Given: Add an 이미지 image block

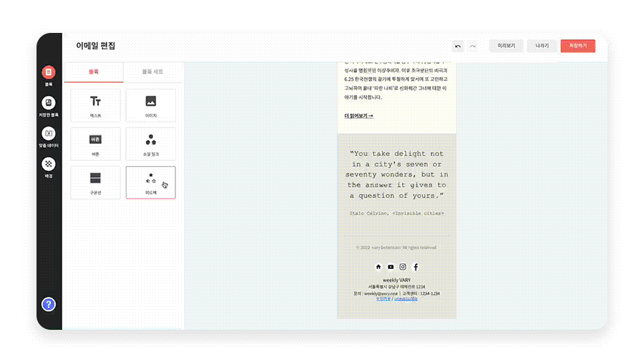Looking at the screenshot, I should point(151,105).
